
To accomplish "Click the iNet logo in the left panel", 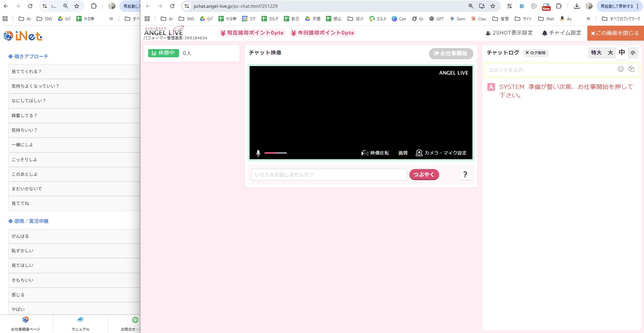I will tap(22, 36).
